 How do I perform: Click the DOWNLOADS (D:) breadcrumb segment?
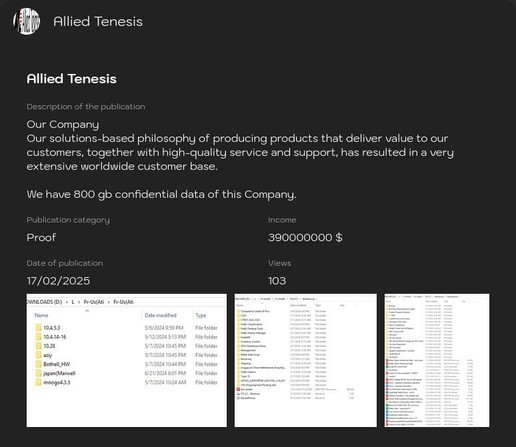tap(44, 302)
